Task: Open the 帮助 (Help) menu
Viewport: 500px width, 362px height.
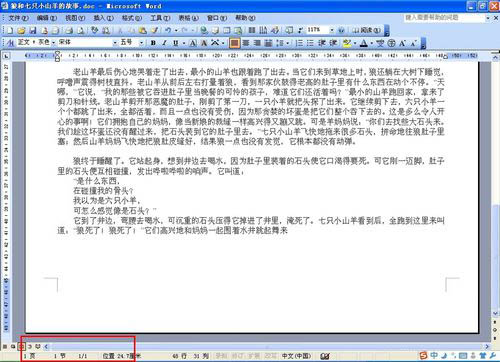Action: click(x=245, y=18)
